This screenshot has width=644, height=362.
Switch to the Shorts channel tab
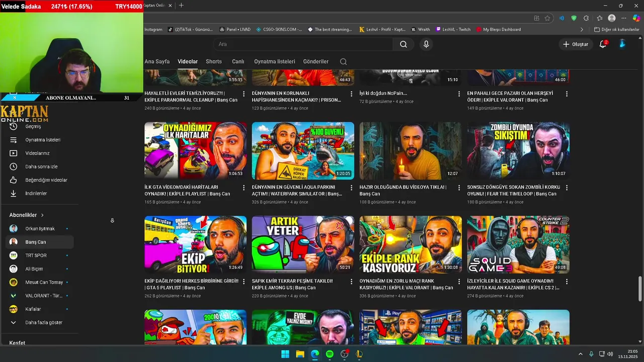pyautogui.click(x=214, y=61)
